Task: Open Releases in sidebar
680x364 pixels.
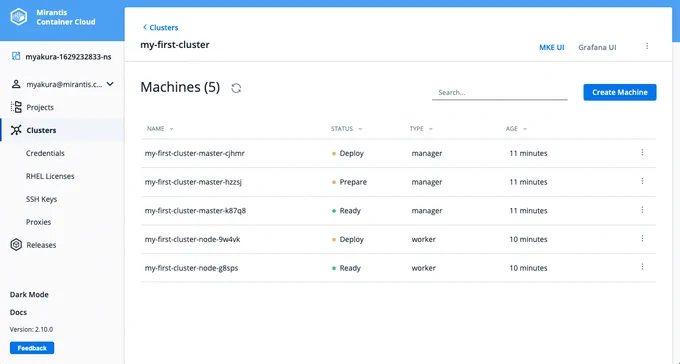Action: (41, 245)
